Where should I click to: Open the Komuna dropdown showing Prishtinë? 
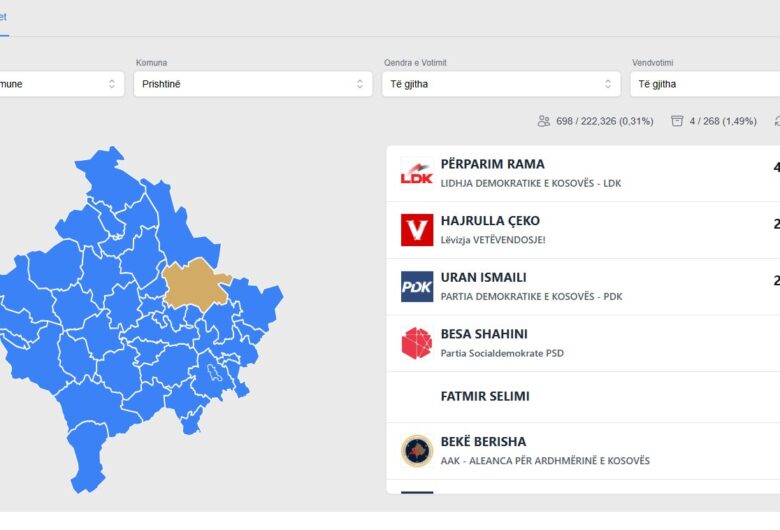[254, 84]
